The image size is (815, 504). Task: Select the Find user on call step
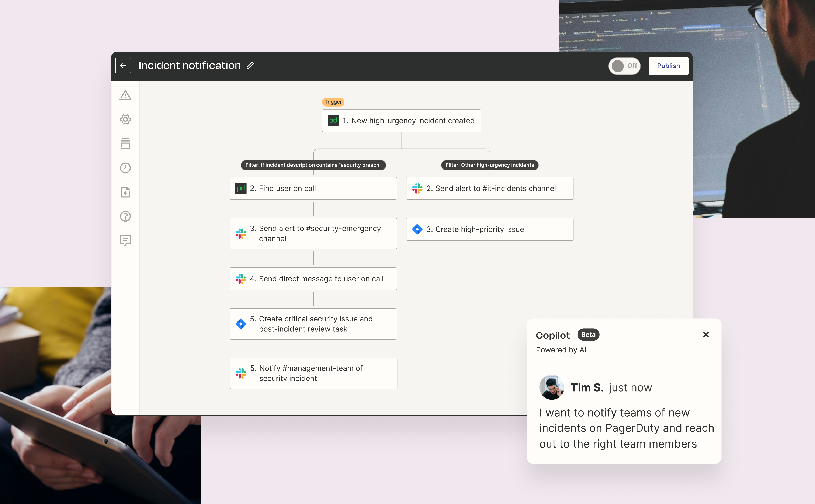pyautogui.click(x=313, y=188)
